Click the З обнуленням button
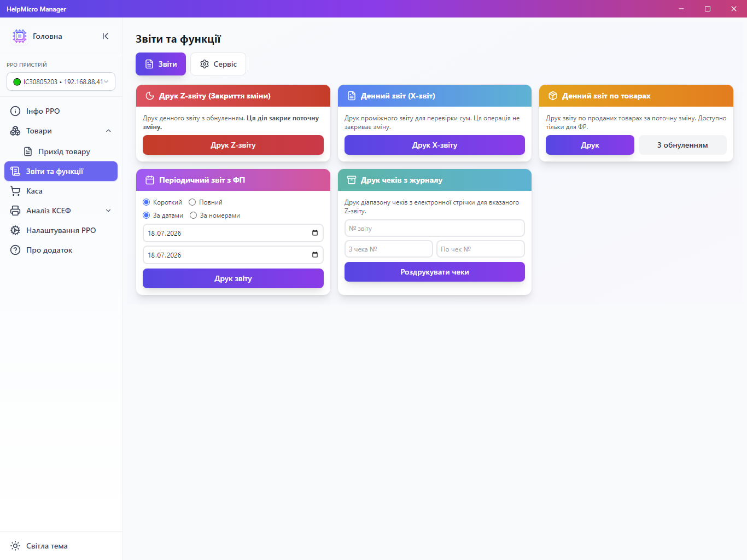The image size is (747, 560). [x=682, y=145]
